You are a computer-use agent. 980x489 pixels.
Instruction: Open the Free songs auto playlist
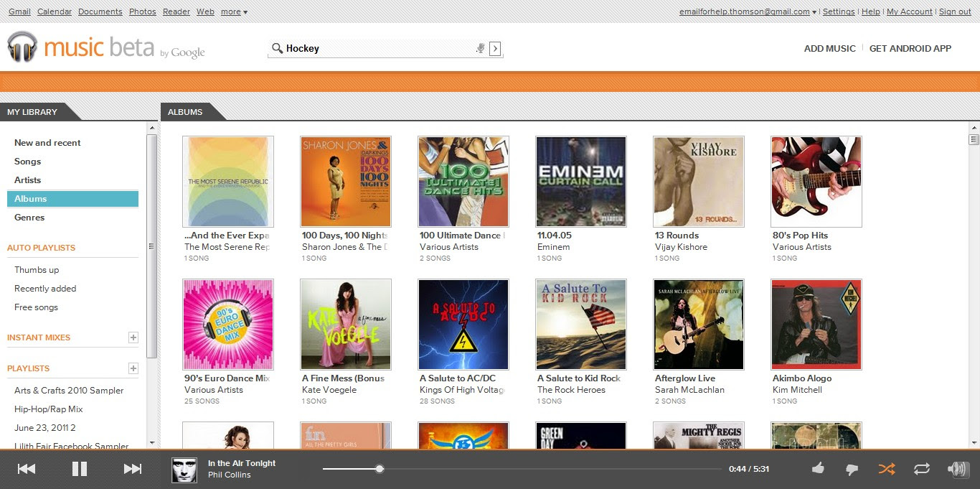point(37,307)
